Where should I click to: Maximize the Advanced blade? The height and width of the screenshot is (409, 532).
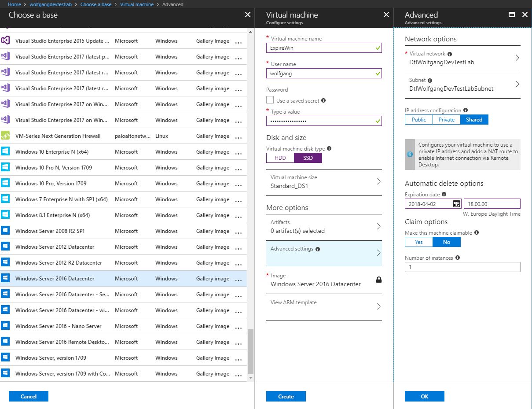[x=512, y=15]
